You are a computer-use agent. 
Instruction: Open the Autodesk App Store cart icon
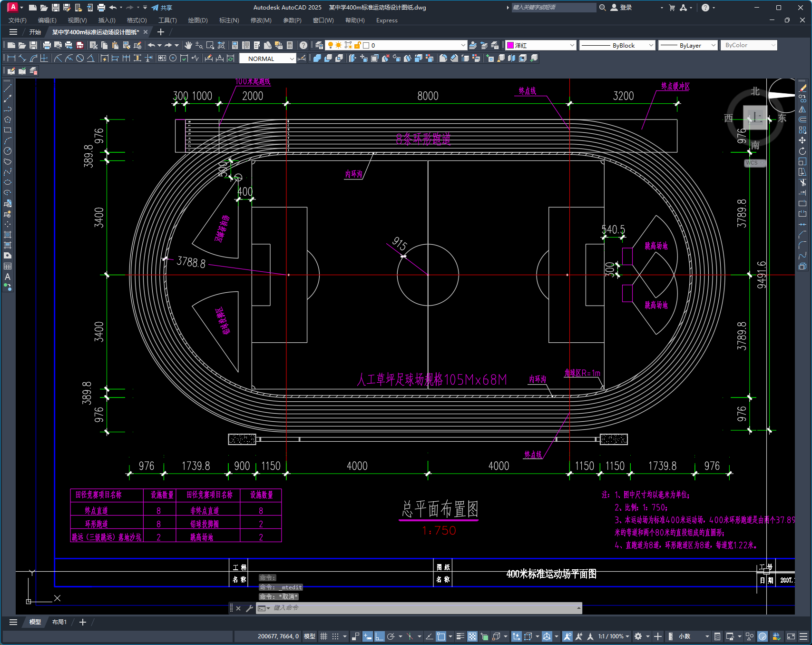tap(672, 8)
